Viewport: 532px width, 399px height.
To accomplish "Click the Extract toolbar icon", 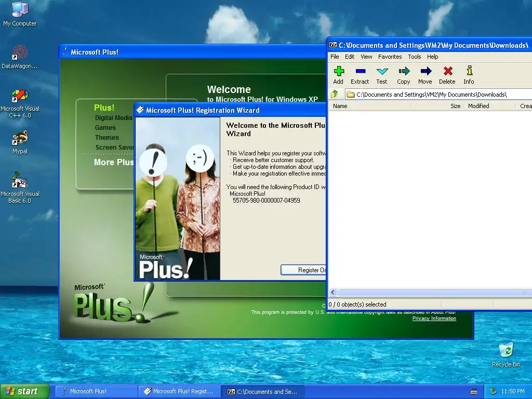I will (x=360, y=75).
